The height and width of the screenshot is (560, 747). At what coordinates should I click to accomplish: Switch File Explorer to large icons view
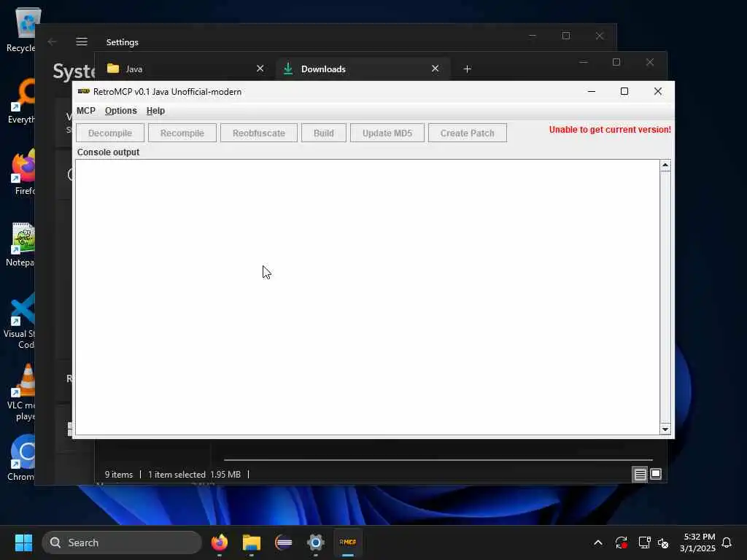[x=656, y=474]
